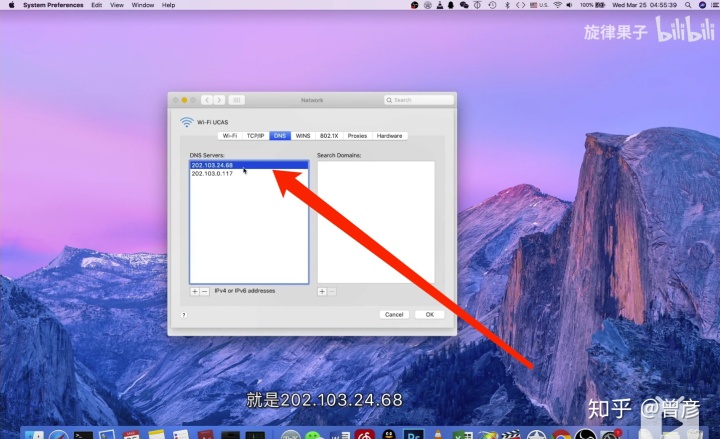Open the U.S. input source menu
This screenshot has height=439, width=720.
539,5
